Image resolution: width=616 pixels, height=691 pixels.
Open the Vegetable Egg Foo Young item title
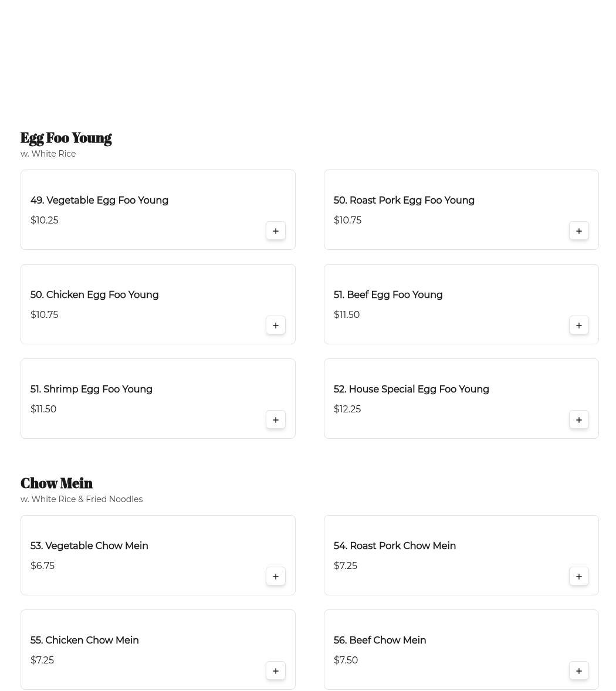pos(99,201)
